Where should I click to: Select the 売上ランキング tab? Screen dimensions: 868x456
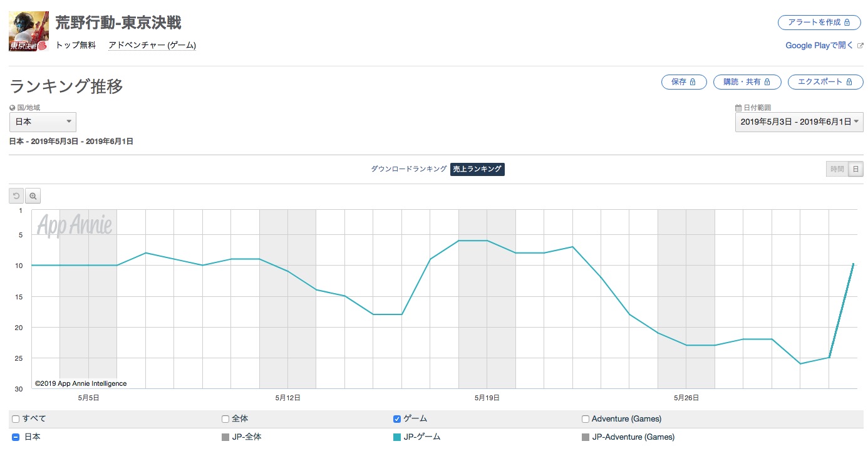(477, 169)
